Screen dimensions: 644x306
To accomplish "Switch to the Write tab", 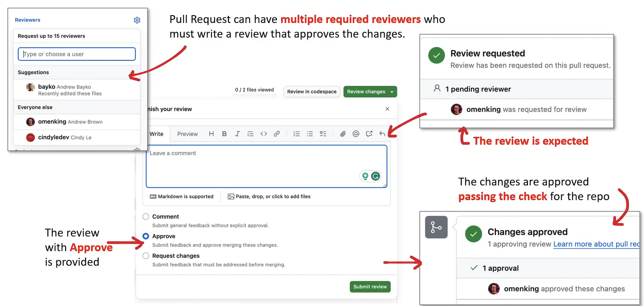I will pos(156,134).
